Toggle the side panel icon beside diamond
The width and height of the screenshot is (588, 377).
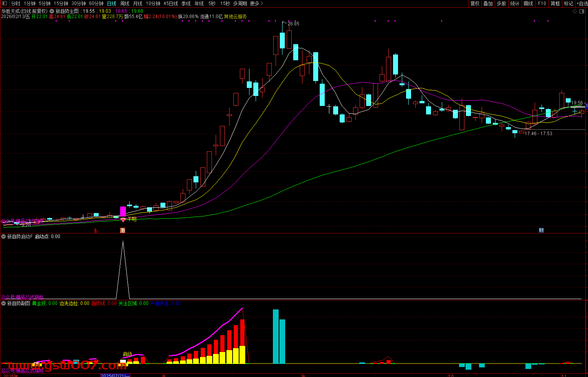click(x=582, y=12)
